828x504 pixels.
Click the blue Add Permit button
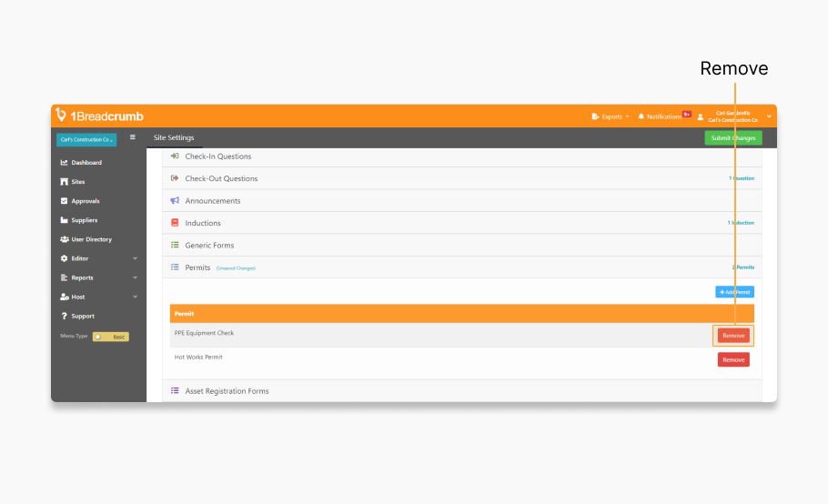click(734, 292)
